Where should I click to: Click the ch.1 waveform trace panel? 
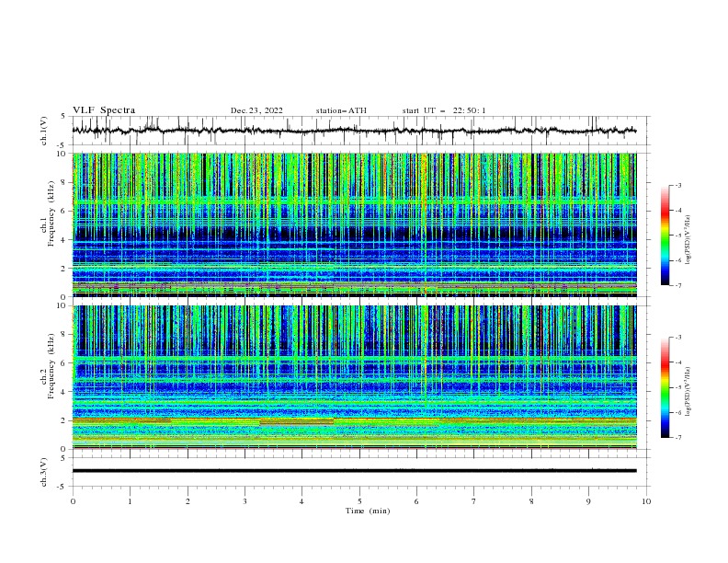(360, 131)
